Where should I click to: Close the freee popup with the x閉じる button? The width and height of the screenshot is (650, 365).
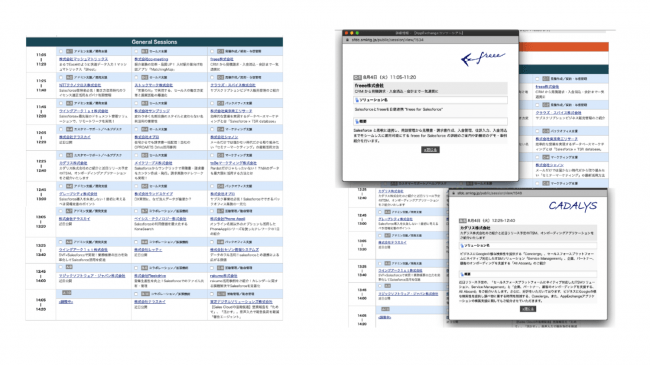430,150
